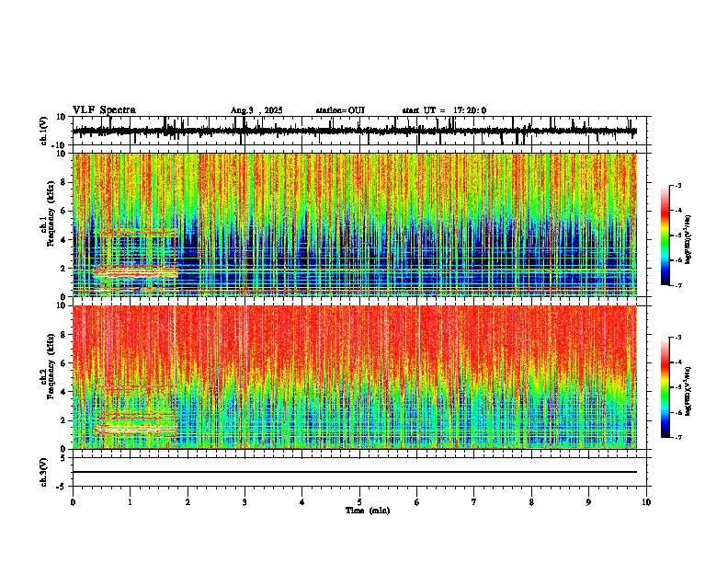Click the flat ch.3 voltage trace line

click(355, 472)
